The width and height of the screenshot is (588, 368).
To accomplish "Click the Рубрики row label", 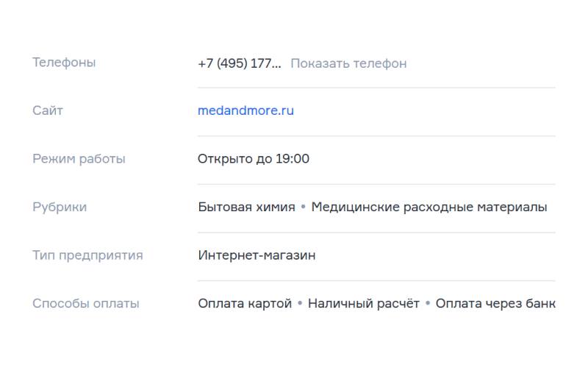I will (60, 208).
